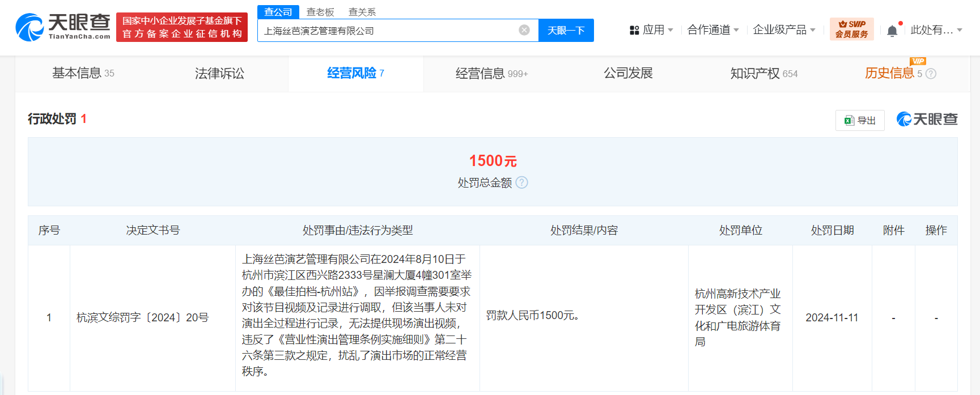This screenshot has width=980, height=395.
Task: Open the 此处有… user account dropdown
Action: pyautogui.click(x=936, y=30)
